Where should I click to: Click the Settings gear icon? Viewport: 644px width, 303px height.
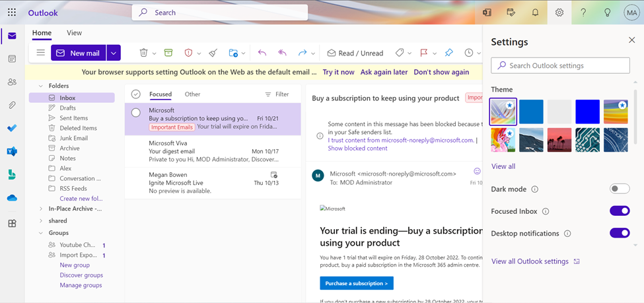tap(559, 13)
